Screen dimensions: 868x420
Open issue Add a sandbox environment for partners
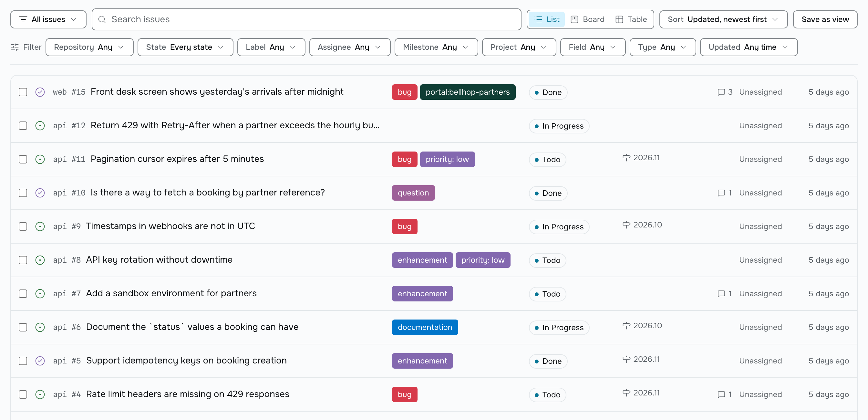(171, 293)
